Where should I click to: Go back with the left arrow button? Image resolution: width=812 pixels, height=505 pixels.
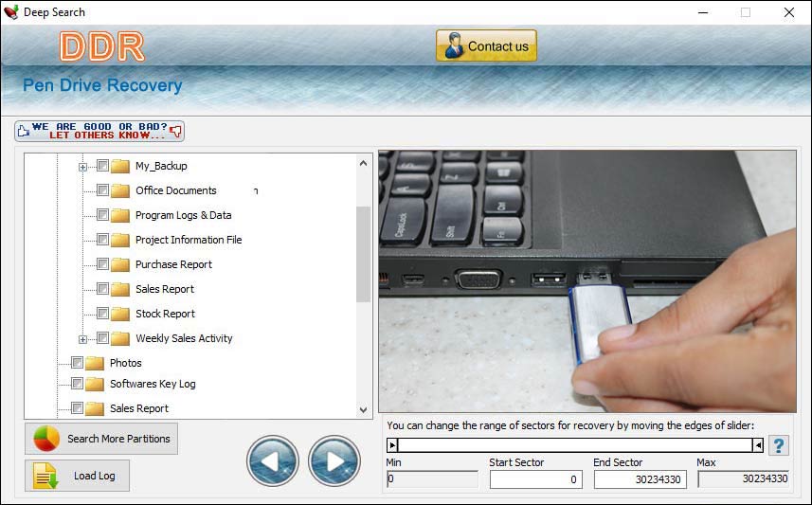272,461
